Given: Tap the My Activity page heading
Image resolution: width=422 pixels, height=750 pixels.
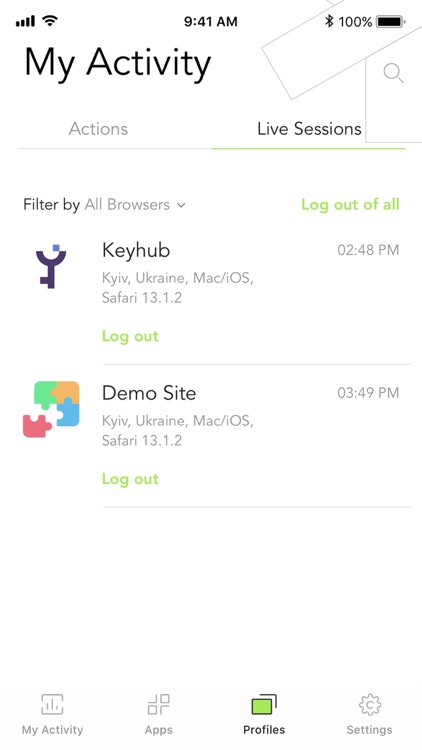Looking at the screenshot, I should pyautogui.click(x=118, y=64).
